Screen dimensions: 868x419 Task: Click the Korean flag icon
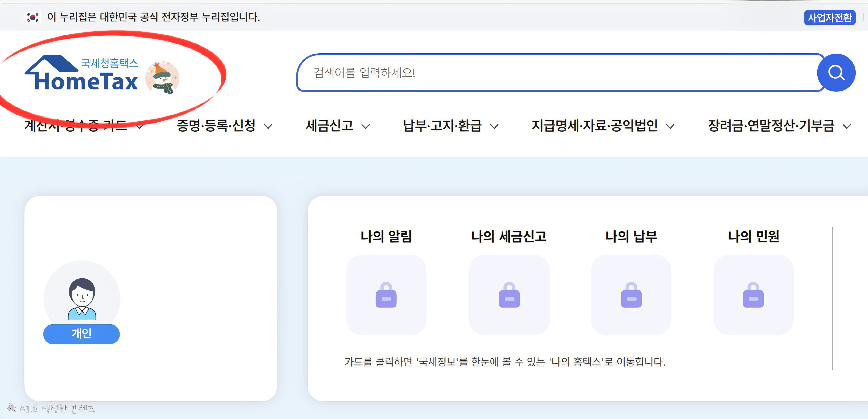click(x=33, y=17)
